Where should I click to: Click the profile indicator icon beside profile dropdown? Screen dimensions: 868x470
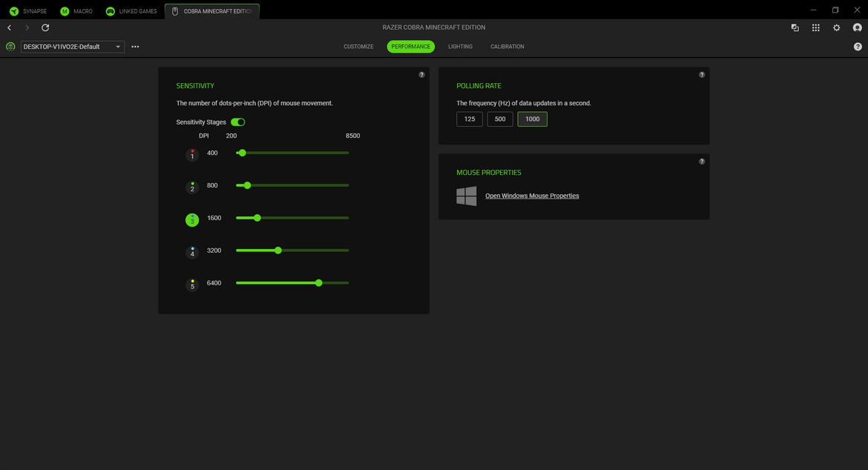tap(10, 47)
